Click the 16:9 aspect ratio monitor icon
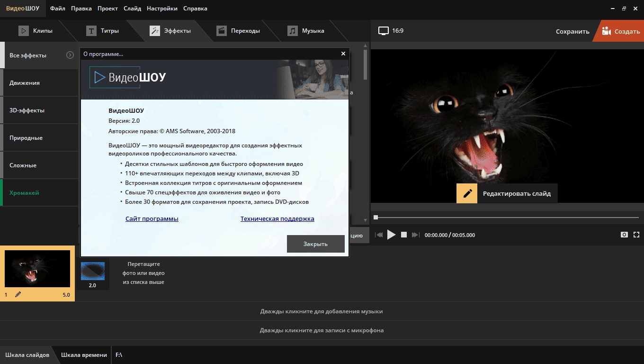The width and height of the screenshot is (644, 364). (x=383, y=31)
